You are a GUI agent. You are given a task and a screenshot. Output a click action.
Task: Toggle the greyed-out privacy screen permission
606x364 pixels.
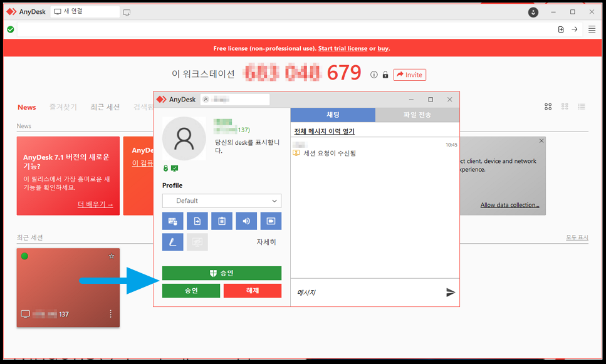point(197,242)
